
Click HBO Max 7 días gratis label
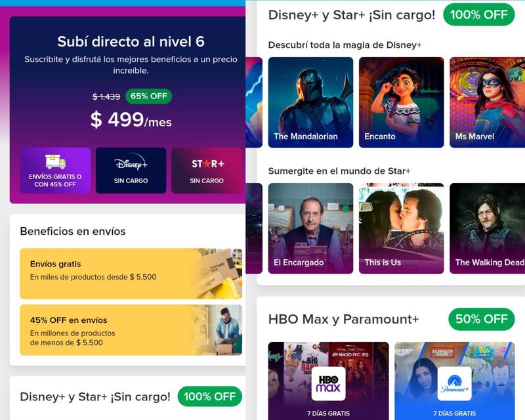tap(328, 413)
